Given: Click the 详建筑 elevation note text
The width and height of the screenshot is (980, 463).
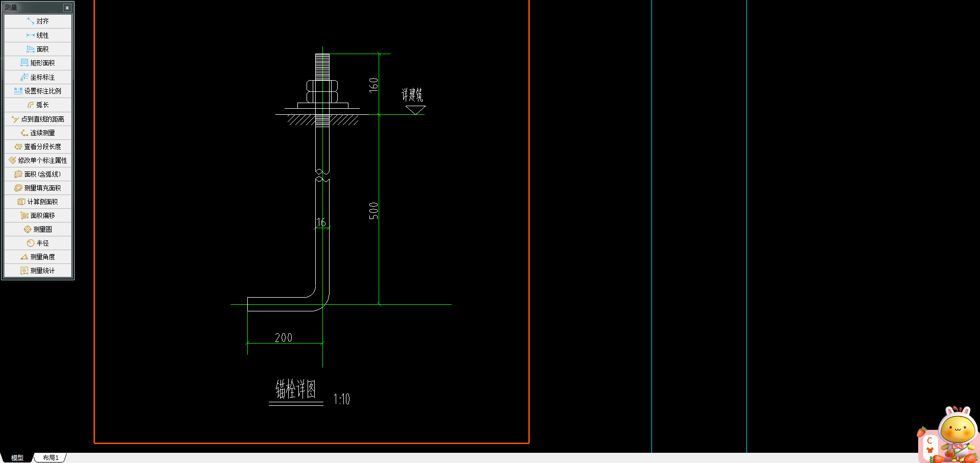Looking at the screenshot, I should click(x=412, y=95).
